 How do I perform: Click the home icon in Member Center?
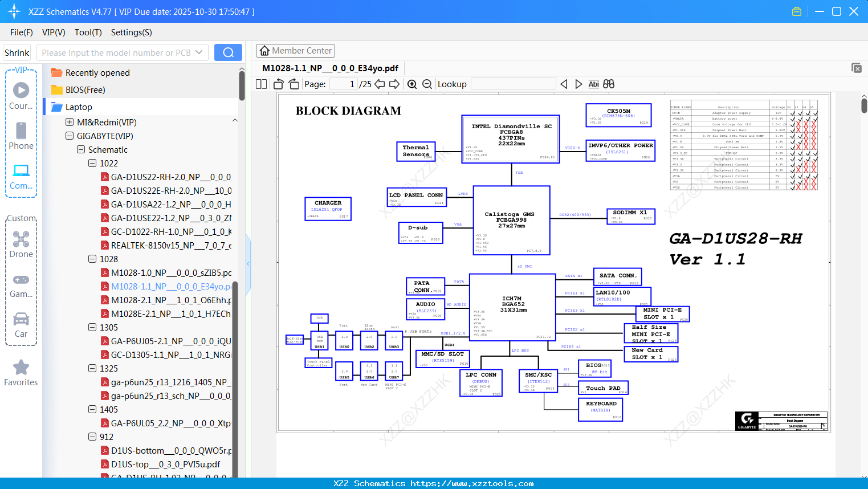coord(264,51)
